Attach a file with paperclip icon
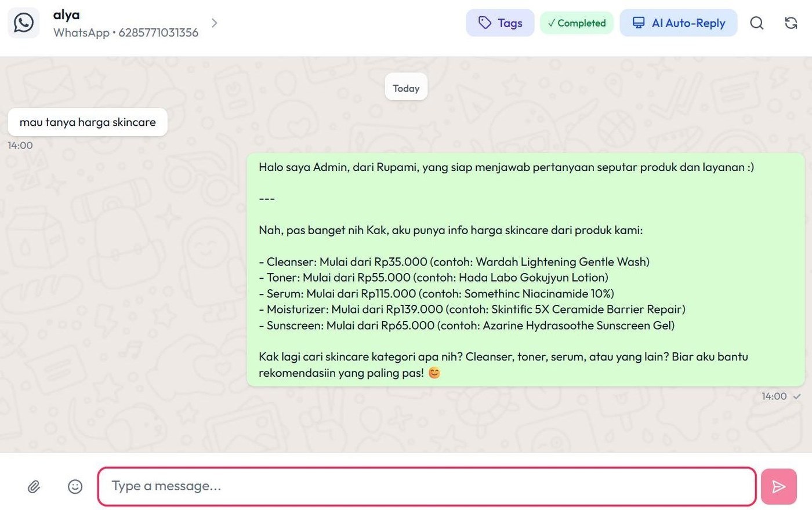This screenshot has height=510, width=812. pos(34,487)
